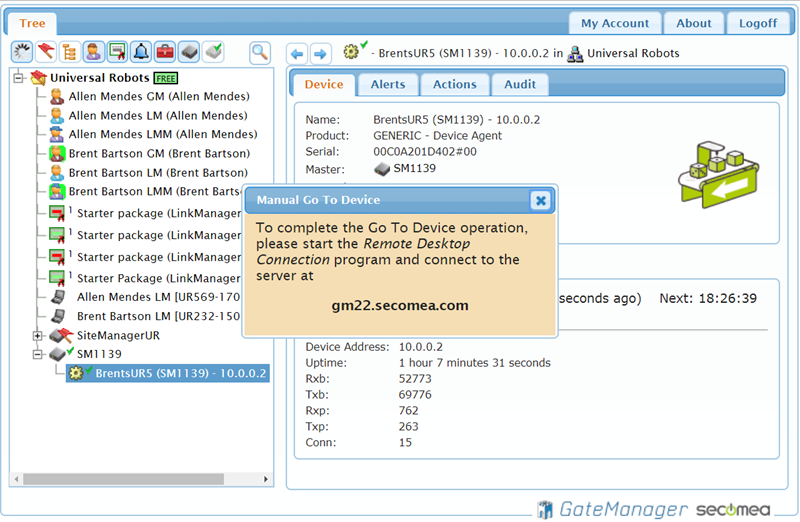The image size is (800, 522).
Task: Click the tree hierarchy view icon
Action: click(70, 52)
